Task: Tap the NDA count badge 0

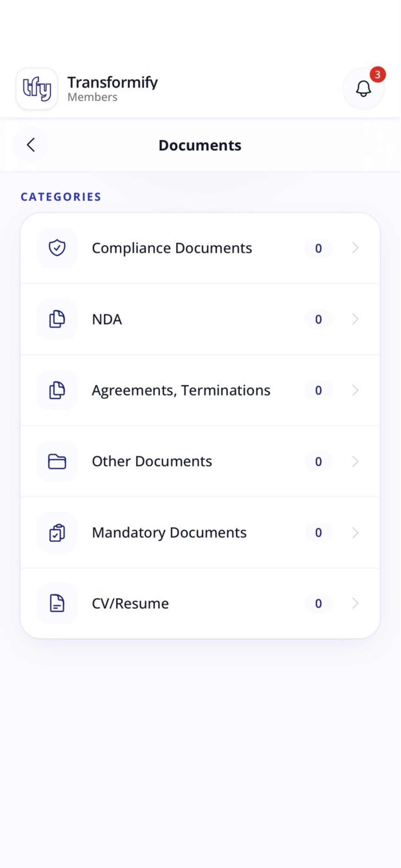Action: pyautogui.click(x=318, y=319)
